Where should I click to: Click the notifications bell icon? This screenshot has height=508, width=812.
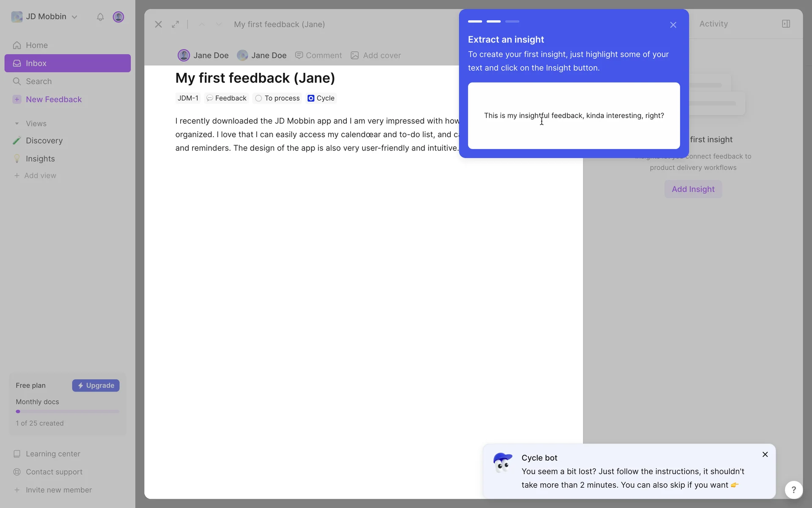100,17
